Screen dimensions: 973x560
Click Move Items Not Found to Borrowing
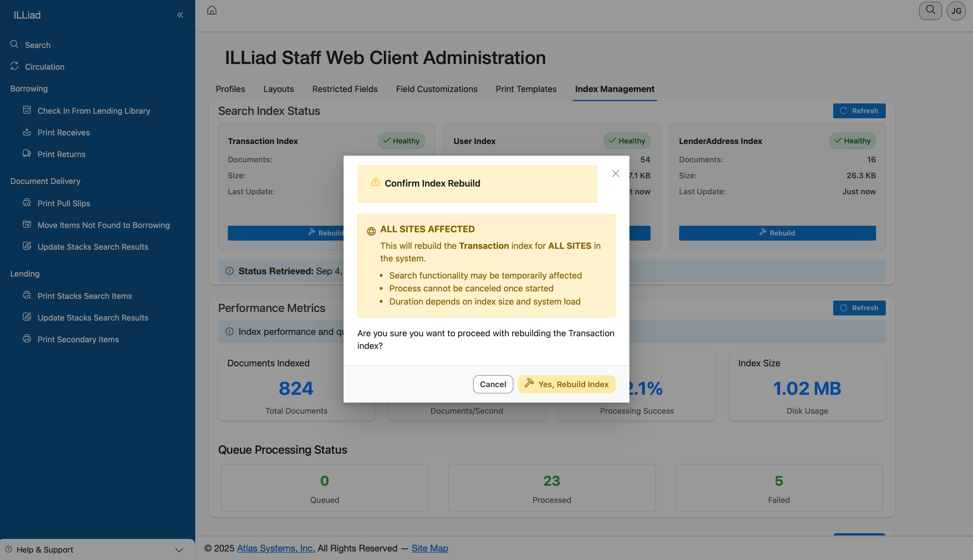point(103,225)
